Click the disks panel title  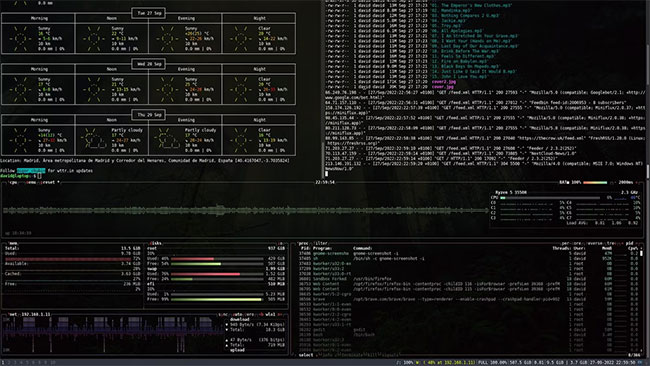point(155,243)
